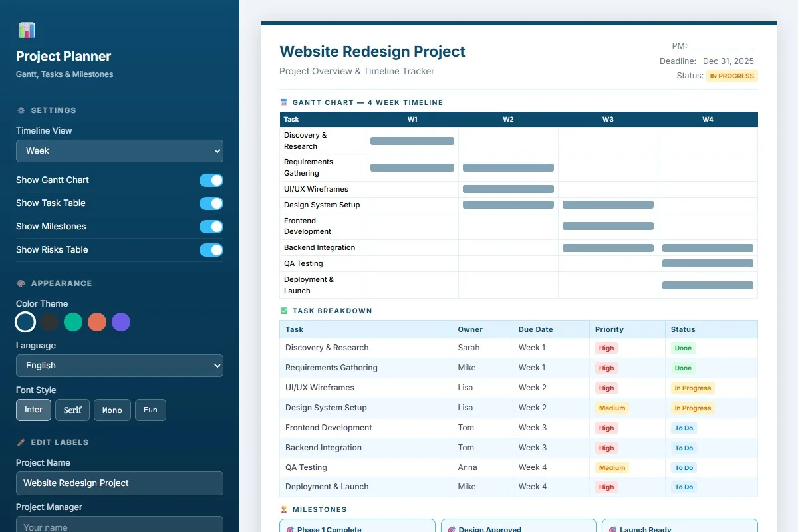Screen dimensions: 798x532
Task: Click the Milestones trophy icon
Action: click(x=284, y=510)
